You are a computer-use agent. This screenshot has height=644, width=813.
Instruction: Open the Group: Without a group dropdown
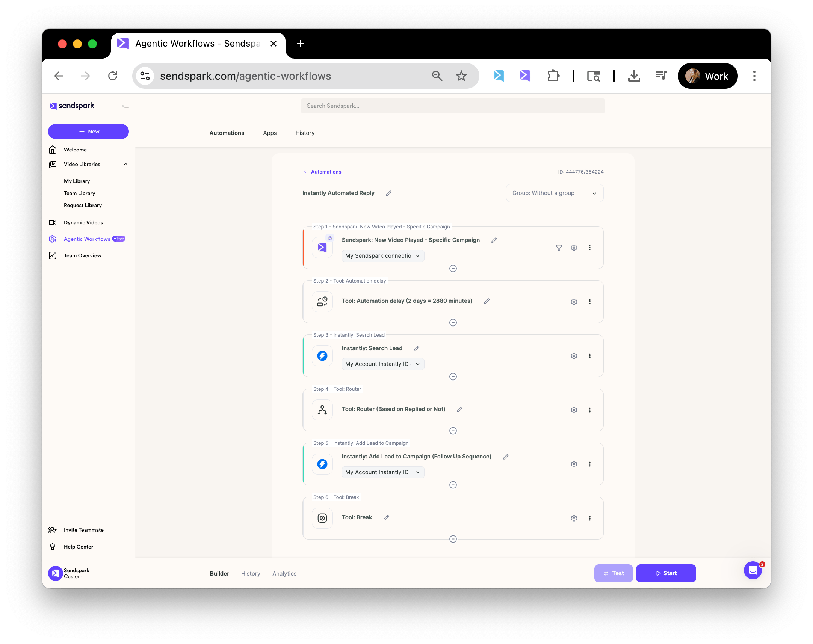tap(555, 193)
